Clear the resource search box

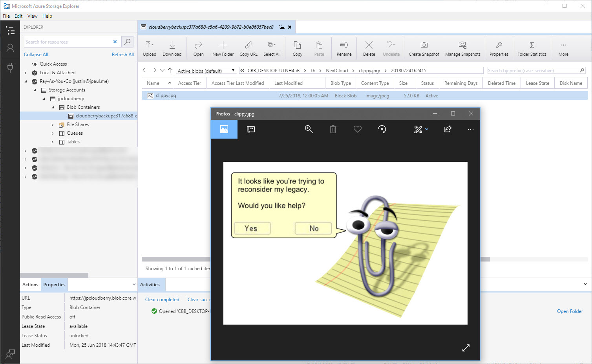(115, 42)
